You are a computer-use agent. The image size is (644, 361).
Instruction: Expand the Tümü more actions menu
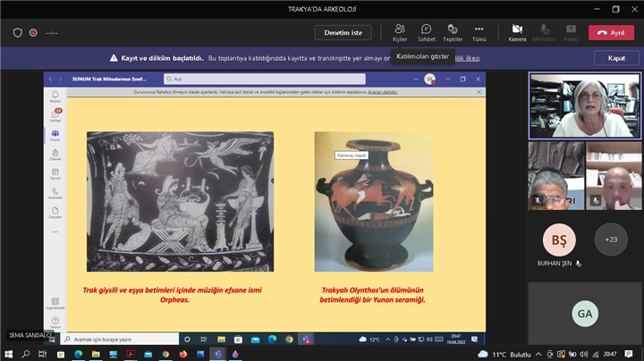(479, 33)
